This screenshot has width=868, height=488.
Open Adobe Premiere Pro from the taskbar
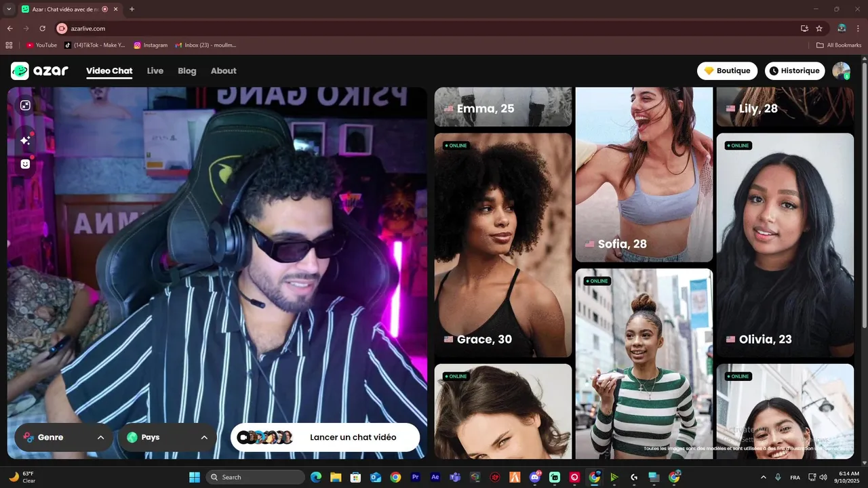[x=416, y=477]
